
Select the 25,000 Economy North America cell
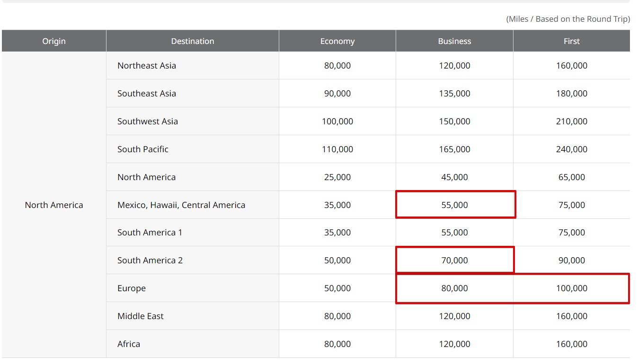click(337, 177)
